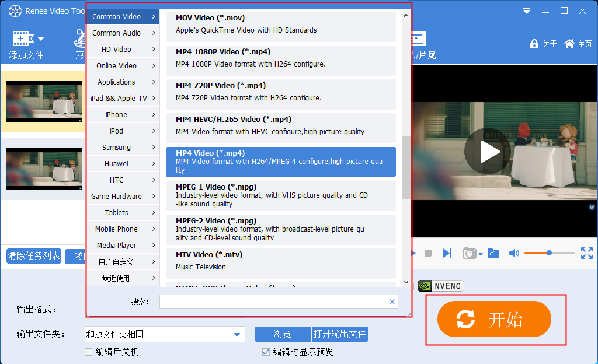
Task: Click the format search field
Action: [273, 302]
